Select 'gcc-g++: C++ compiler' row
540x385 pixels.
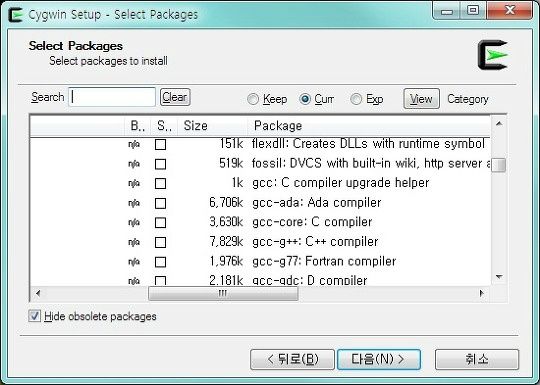[x=315, y=242]
